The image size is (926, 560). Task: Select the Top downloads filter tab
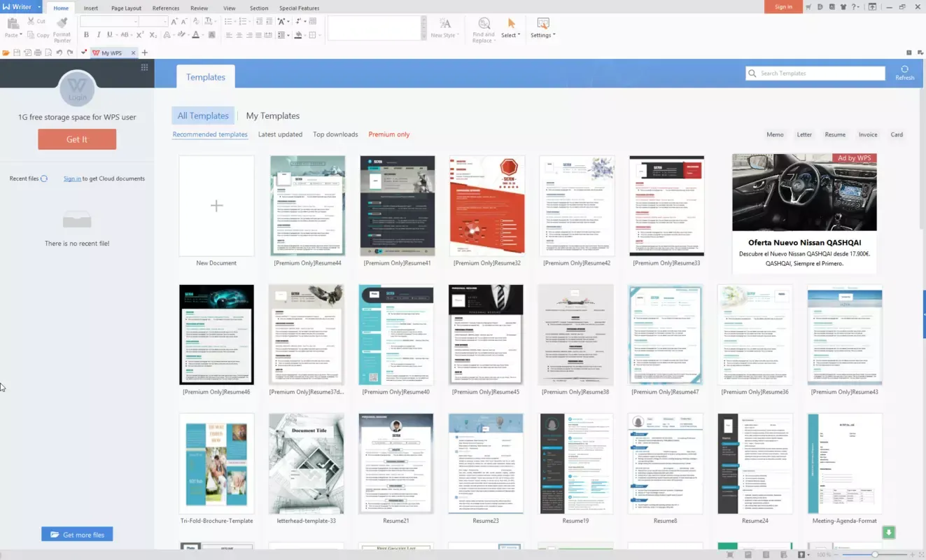(x=335, y=134)
